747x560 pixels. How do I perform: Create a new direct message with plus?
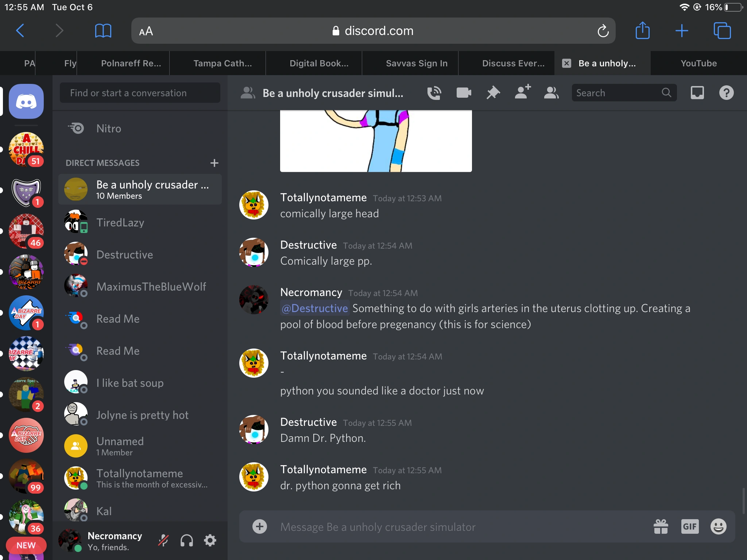click(214, 163)
